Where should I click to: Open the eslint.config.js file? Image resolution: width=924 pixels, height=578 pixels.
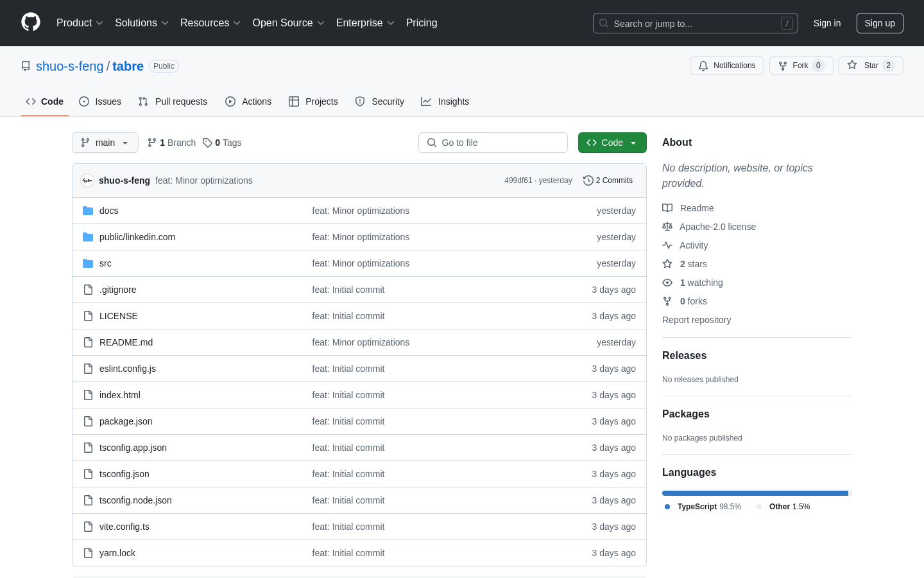(x=128, y=369)
